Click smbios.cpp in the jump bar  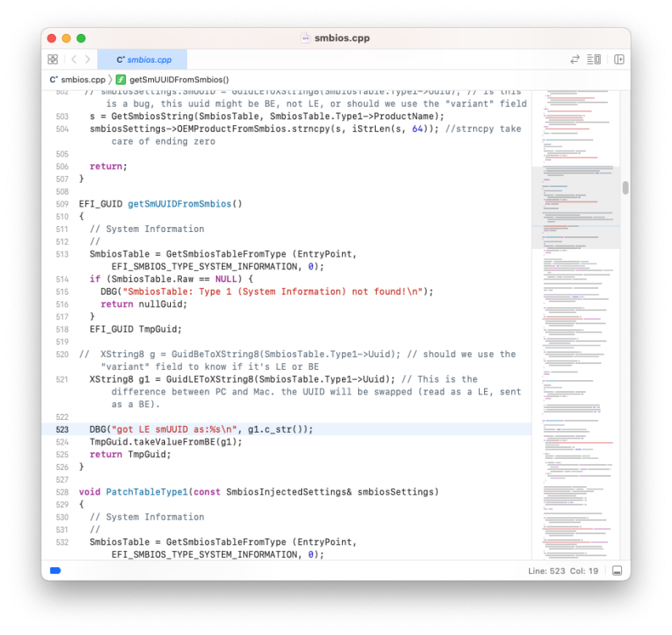(83, 80)
